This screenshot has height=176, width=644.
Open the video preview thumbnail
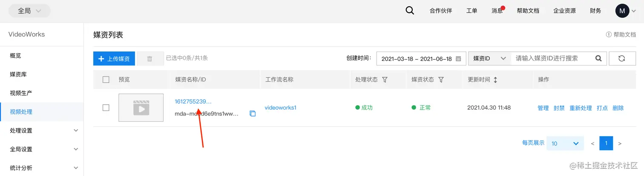pos(141,108)
